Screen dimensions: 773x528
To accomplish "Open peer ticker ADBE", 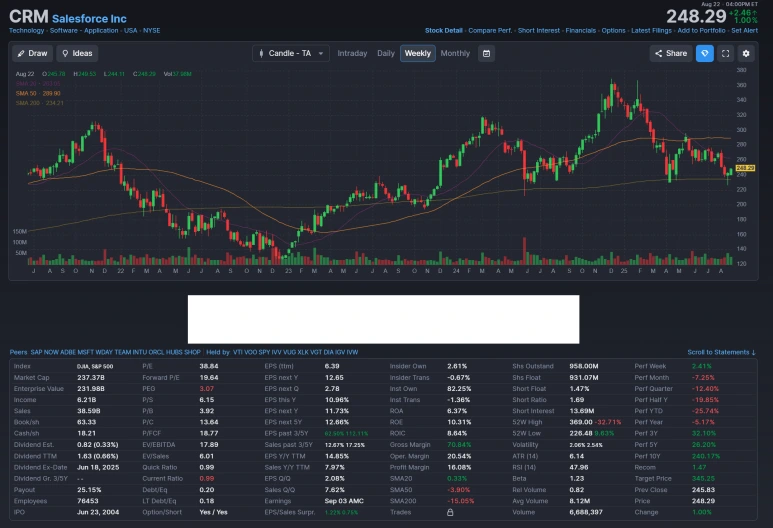I will 68,352.
